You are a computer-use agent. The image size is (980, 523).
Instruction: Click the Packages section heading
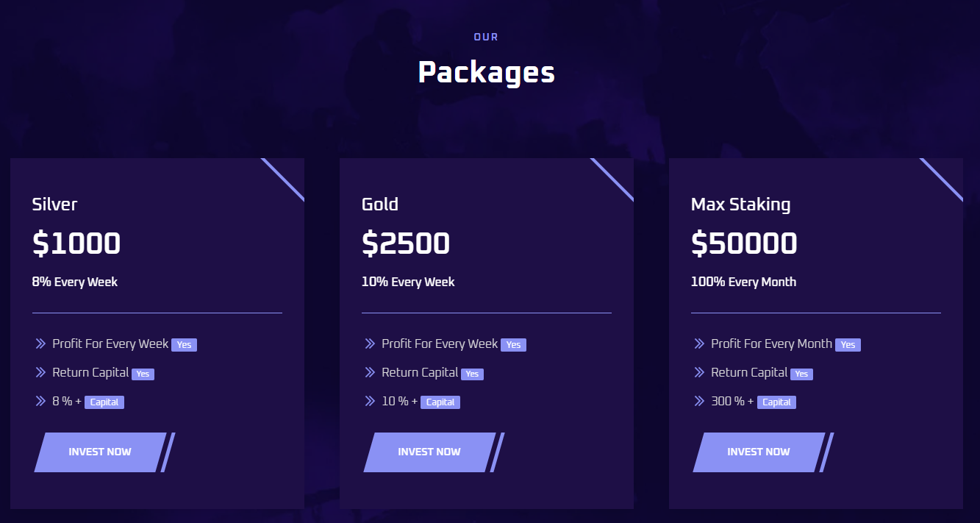pos(486,73)
